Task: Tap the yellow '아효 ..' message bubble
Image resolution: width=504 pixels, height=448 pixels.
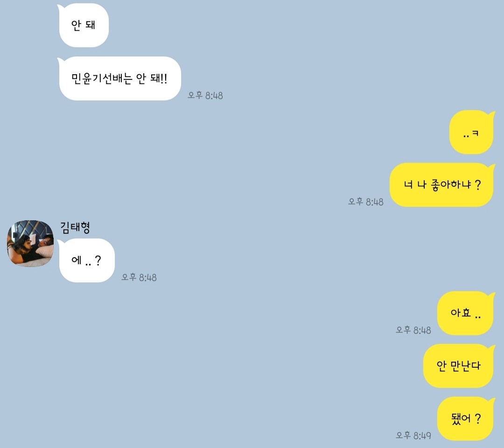Action: click(466, 313)
